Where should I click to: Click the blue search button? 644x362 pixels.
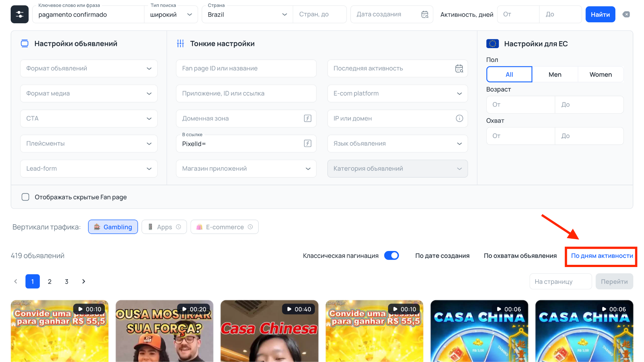tap(600, 14)
